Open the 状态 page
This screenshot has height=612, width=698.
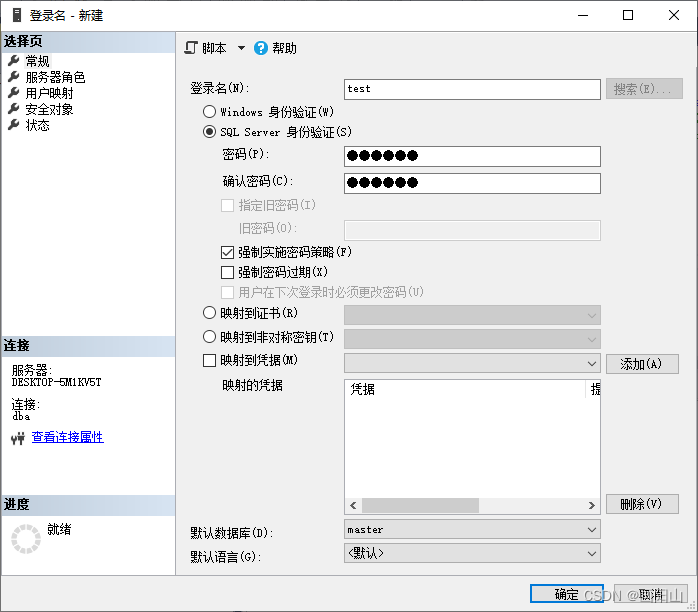point(37,125)
